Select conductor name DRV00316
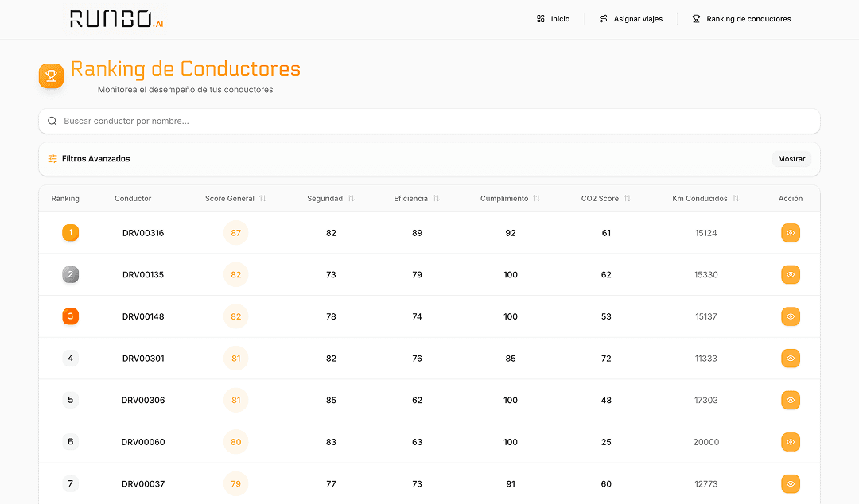This screenshot has width=859, height=504. (x=143, y=233)
